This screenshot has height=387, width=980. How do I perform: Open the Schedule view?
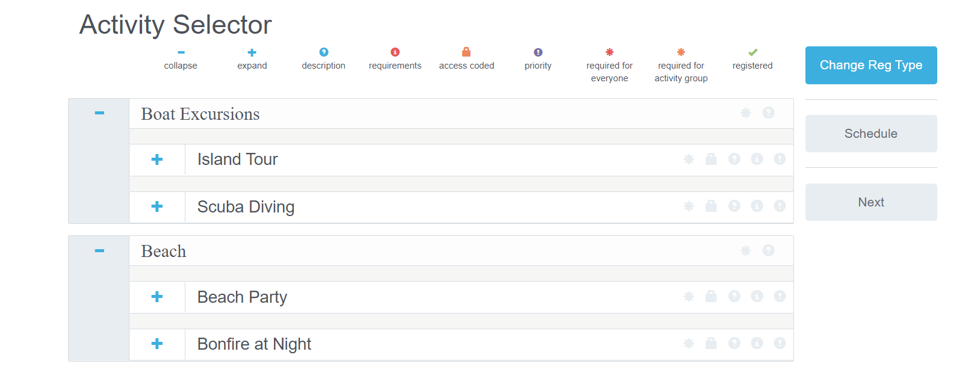[870, 133]
